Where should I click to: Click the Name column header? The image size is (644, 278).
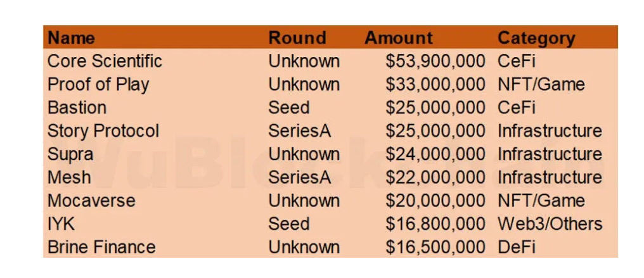point(71,38)
